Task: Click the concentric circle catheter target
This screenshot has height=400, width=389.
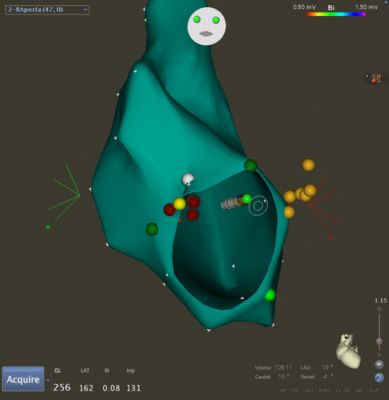Action: (258, 206)
